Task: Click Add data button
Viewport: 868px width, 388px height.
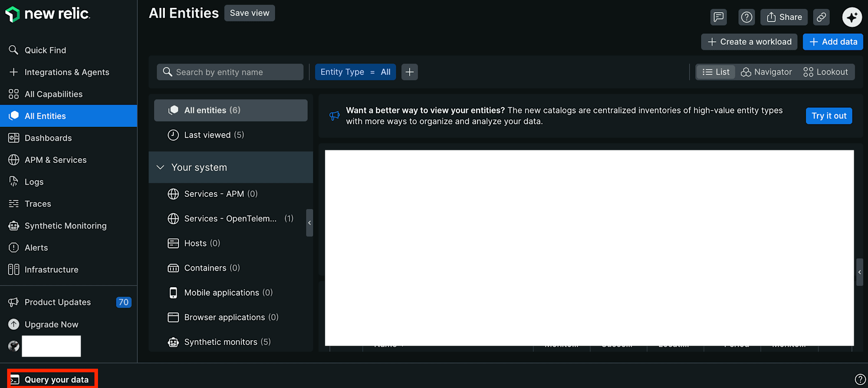Action: click(x=833, y=42)
